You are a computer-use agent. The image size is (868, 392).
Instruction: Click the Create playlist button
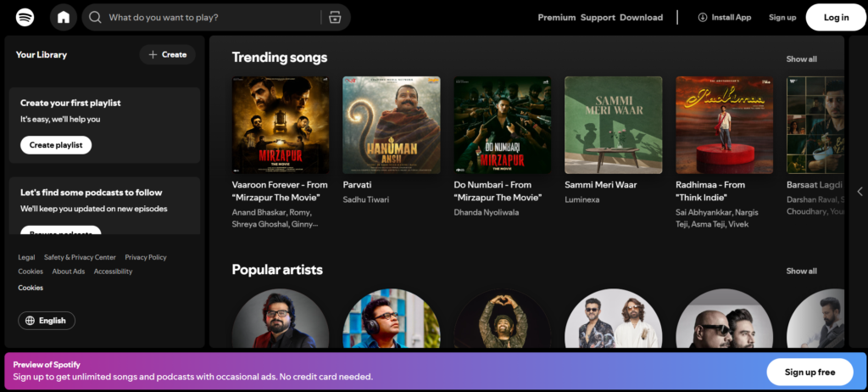pyautogui.click(x=56, y=145)
